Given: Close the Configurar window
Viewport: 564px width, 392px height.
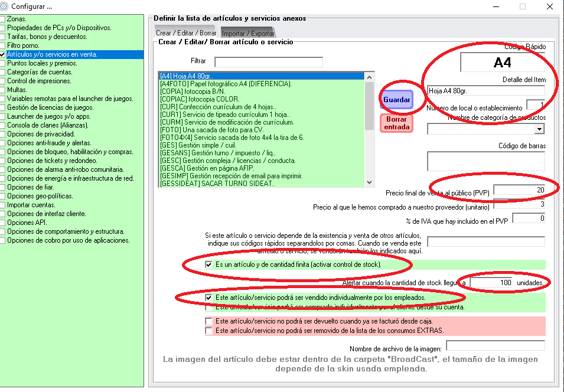Looking at the screenshot, I should 550,6.
